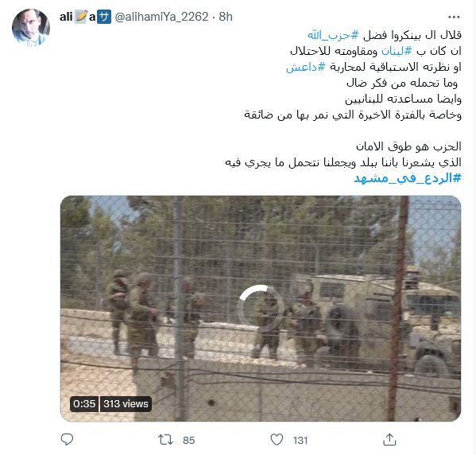
Task: Click the @alihamiYa_2262 handle
Action: tap(161, 17)
